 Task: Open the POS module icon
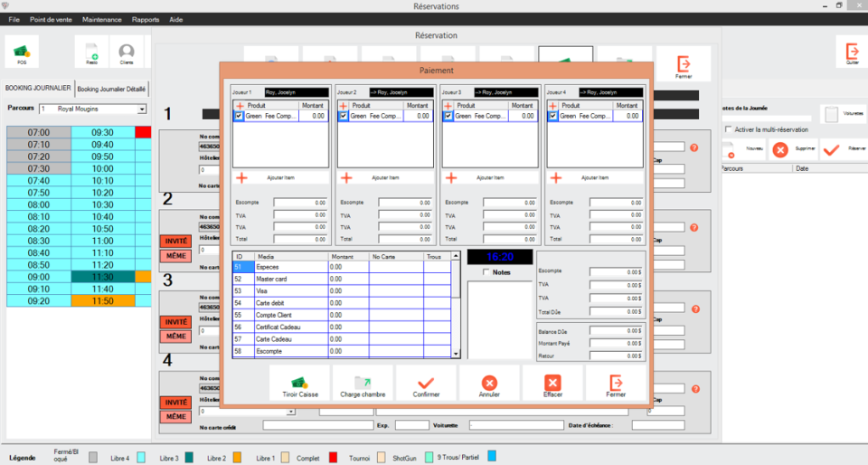point(22,52)
